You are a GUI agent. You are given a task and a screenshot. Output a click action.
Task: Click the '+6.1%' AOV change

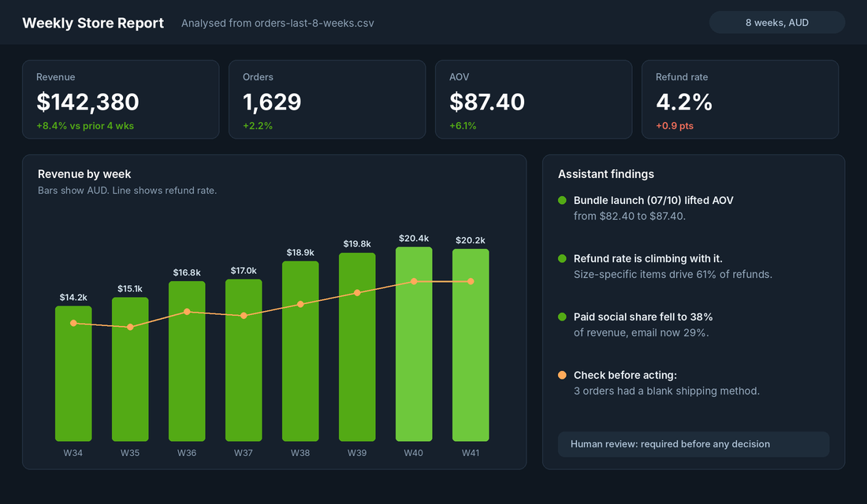463,126
